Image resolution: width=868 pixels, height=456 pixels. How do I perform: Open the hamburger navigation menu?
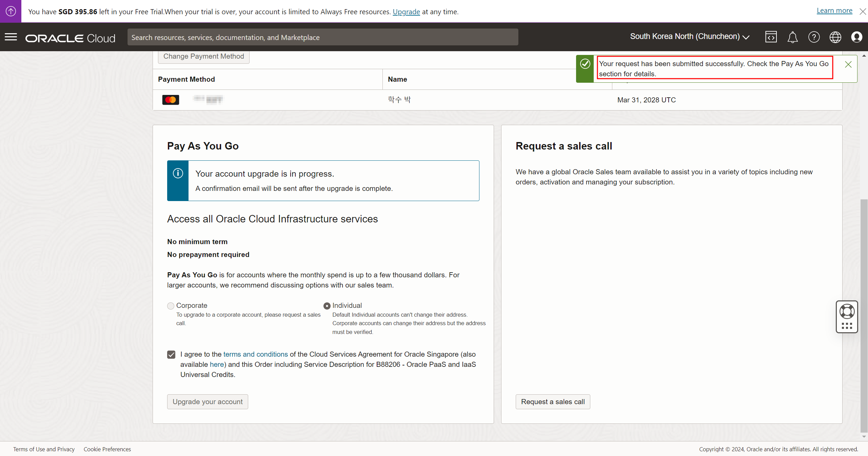click(11, 37)
